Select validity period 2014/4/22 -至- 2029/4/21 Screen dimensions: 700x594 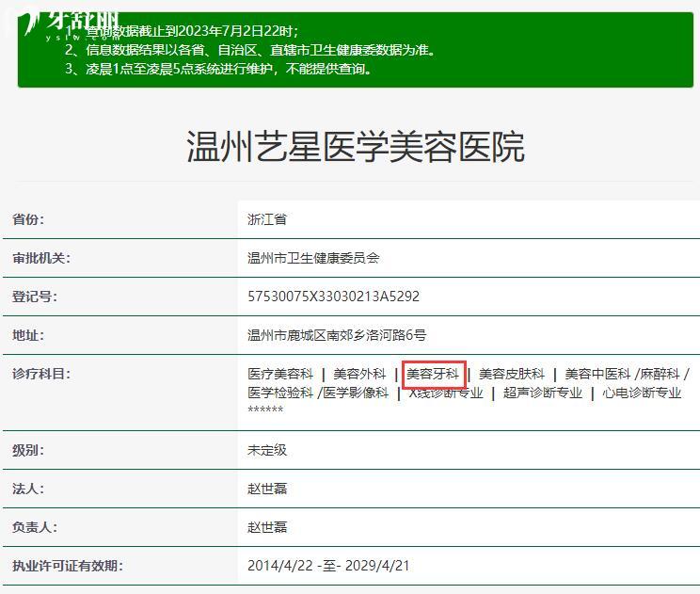(x=328, y=566)
